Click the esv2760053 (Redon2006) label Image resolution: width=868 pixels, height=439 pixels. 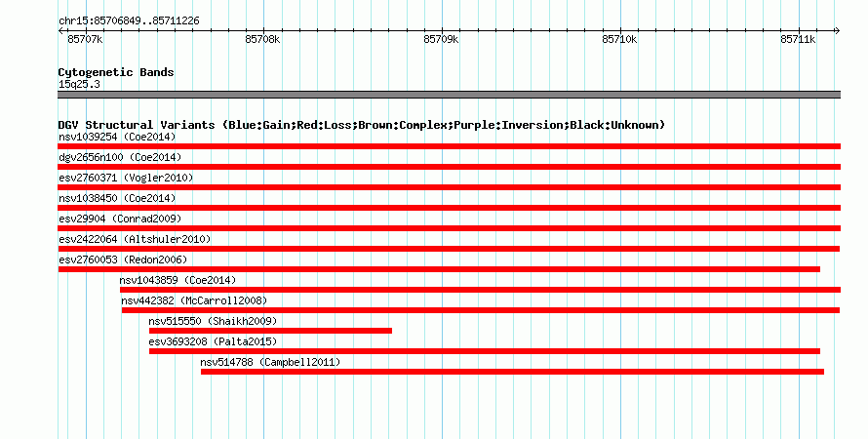pos(123,259)
